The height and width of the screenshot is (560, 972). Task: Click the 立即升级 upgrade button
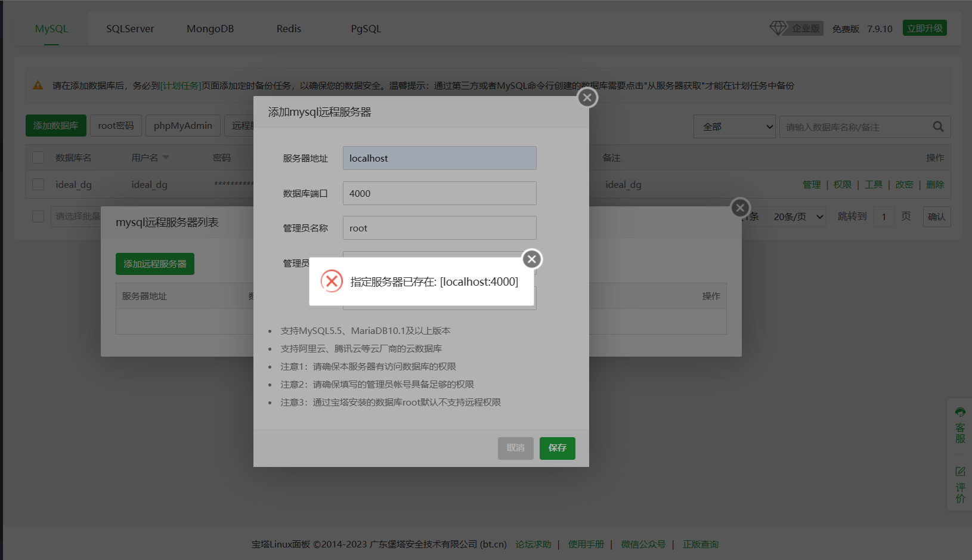point(925,28)
